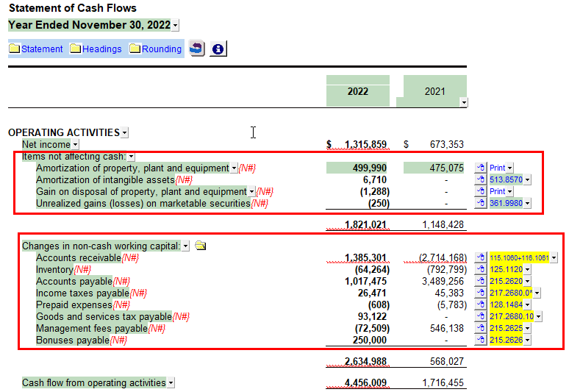Expand the Year Ended November 30, 2022 dropdown

pos(175,26)
